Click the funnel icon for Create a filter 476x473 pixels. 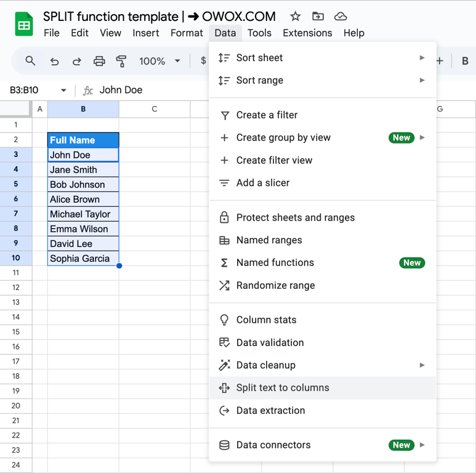(225, 115)
